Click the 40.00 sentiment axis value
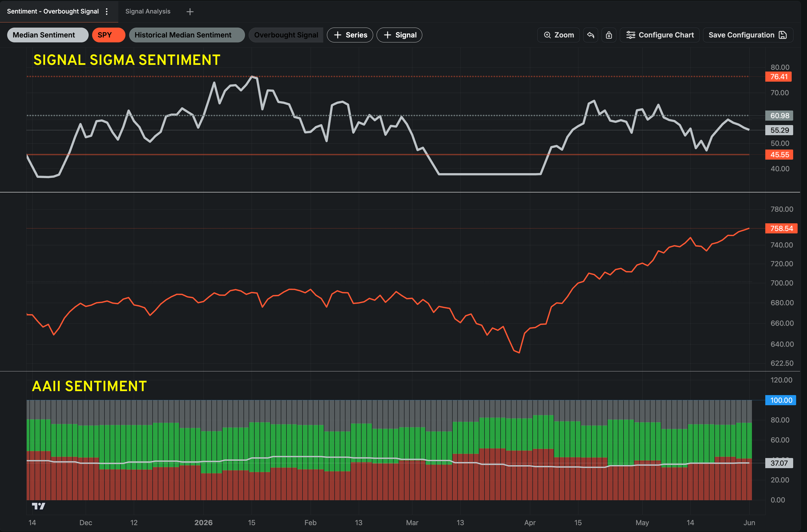Viewport: 807px width, 532px height. [x=780, y=169]
